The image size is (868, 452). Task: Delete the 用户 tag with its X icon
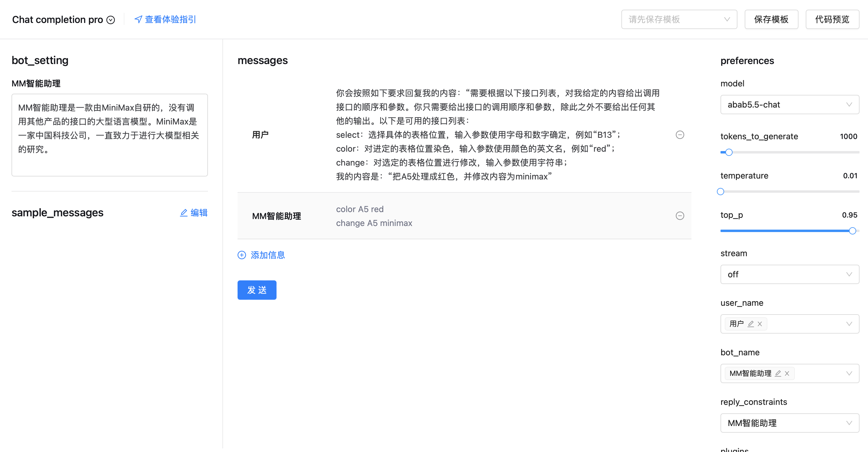coord(759,324)
